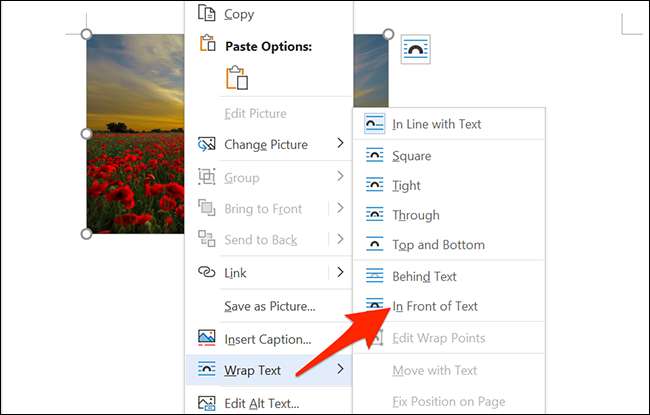Click the Link chain icon
Viewport: 650px width, 415px height.
(207, 272)
